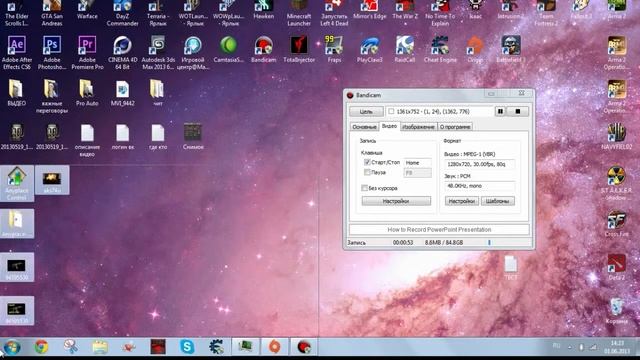
Task: Switch to the Основные tab
Action: coord(364,127)
